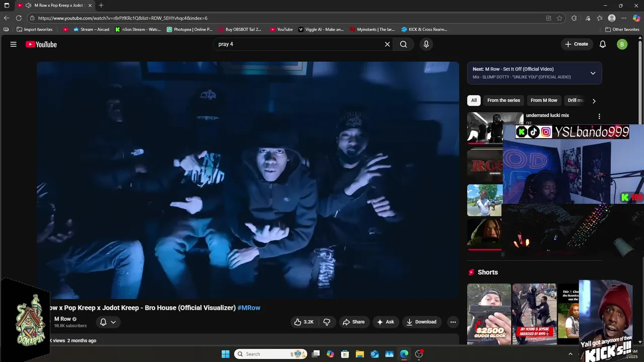Screen dimensions: 644x362
Task: Select the Drill music chip
Action: [x=576, y=101]
